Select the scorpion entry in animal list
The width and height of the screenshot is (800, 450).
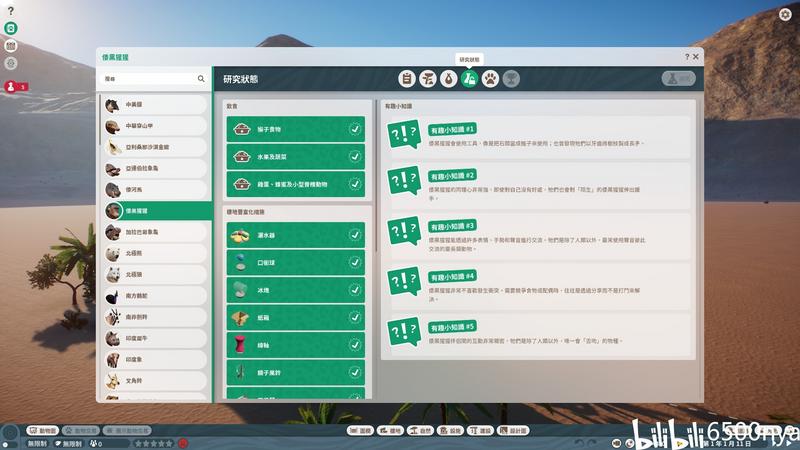(156, 147)
